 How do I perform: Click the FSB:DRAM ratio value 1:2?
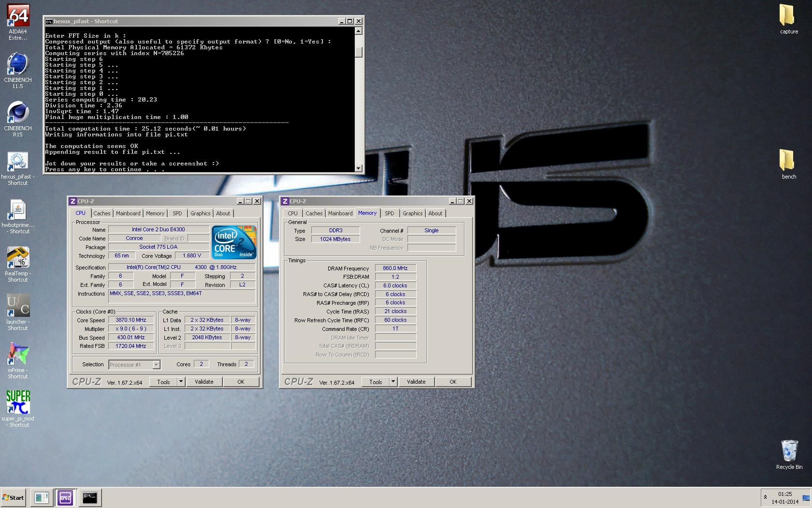pos(395,277)
